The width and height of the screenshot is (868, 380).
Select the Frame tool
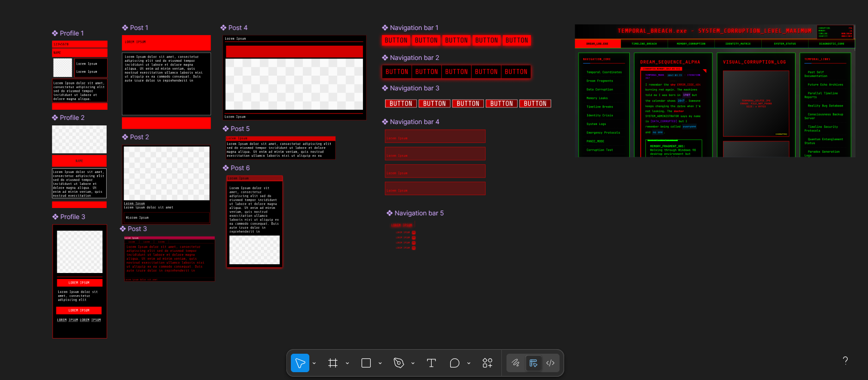tap(332, 363)
